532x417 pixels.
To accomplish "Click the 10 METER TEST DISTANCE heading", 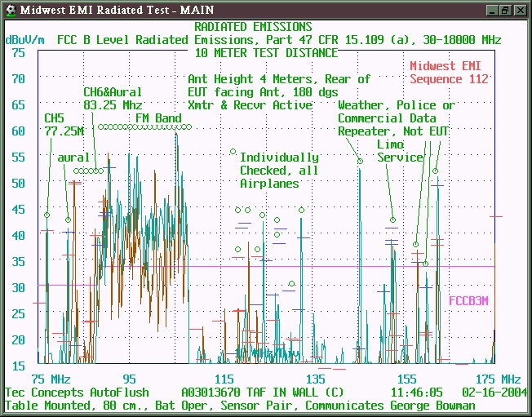I will [266, 52].
